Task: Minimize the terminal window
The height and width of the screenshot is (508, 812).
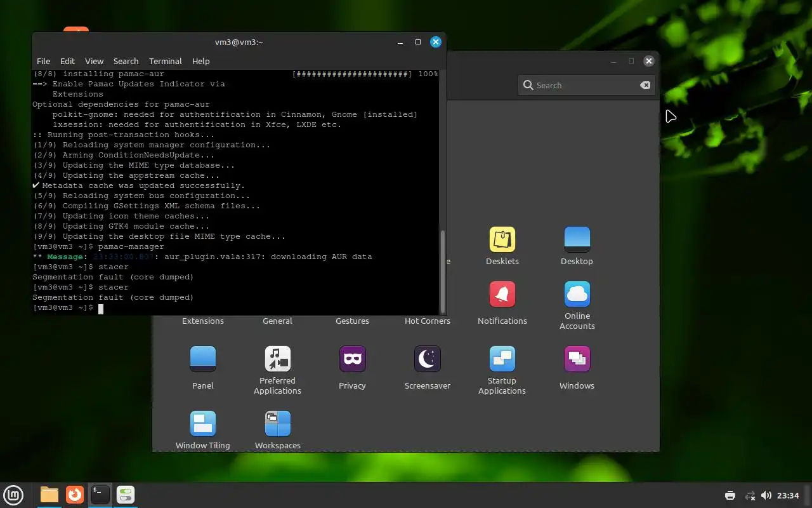Action: (x=400, y=42)
